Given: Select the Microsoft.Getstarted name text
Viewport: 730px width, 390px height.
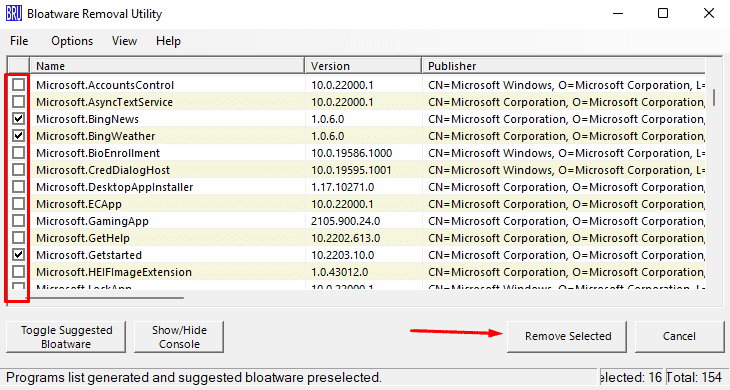Looking at the screenshot, I should click(x=89, y=255).
